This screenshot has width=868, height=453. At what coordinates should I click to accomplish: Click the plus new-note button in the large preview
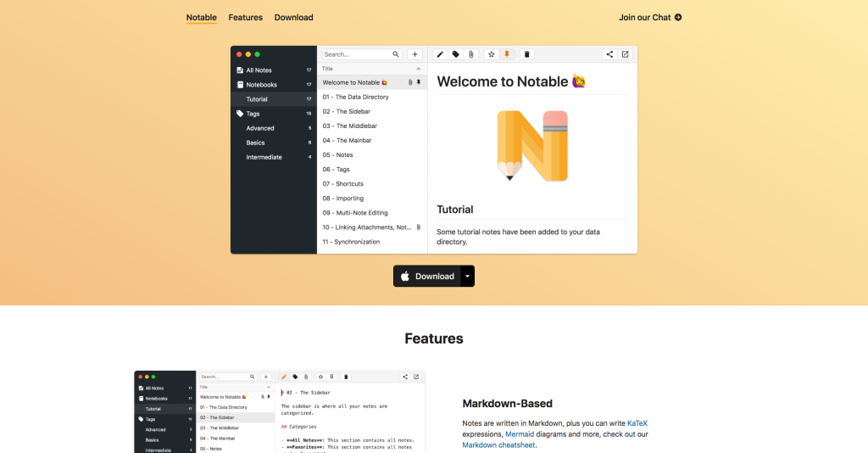415,54
